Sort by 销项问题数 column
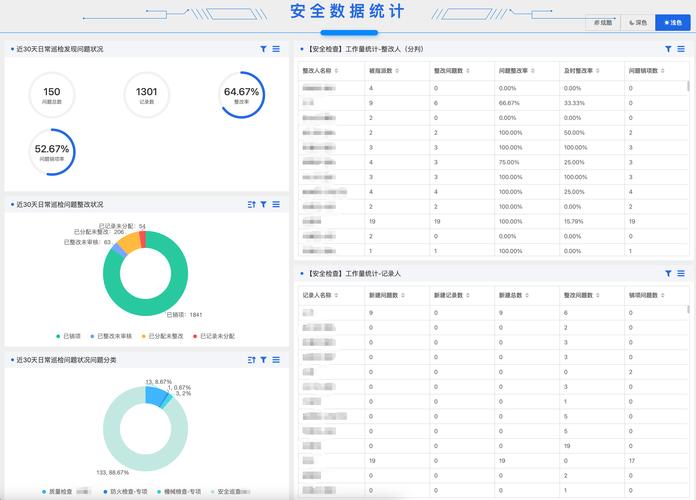Image resolution: width=696 pixels, height=500 pixels. pyautogui.click(x=663, y=295)
